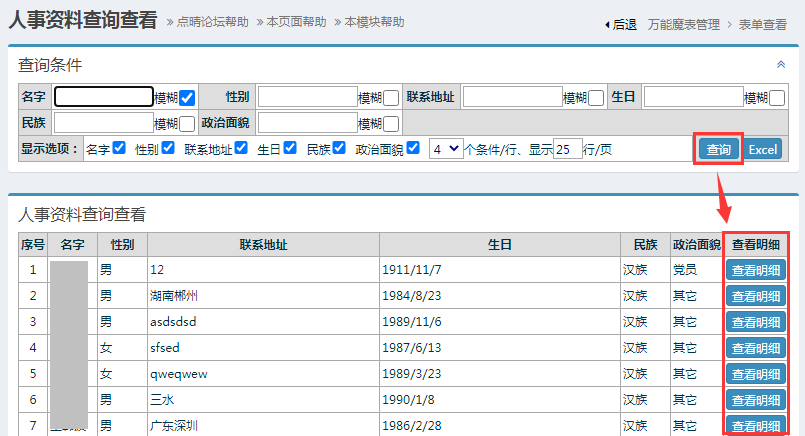805x436 pixels.
Task: Uncheck the 民族 display option checkbox
Action: tap(339, 148)
